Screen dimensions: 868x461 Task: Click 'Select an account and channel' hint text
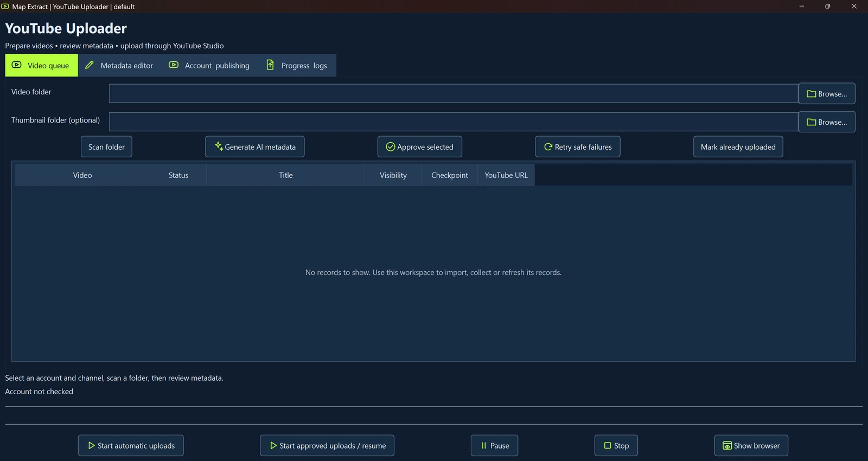[x=114, y=378]
